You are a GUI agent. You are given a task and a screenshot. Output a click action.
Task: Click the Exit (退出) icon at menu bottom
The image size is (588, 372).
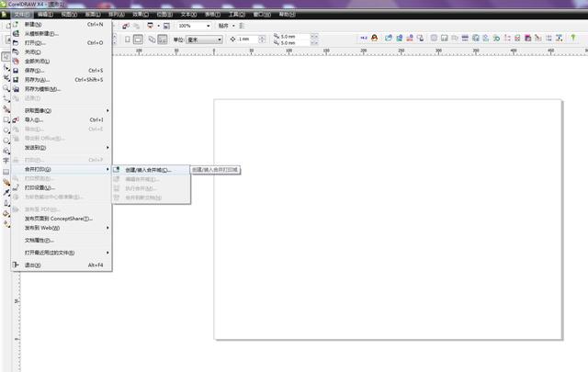[x=15, y=265]
